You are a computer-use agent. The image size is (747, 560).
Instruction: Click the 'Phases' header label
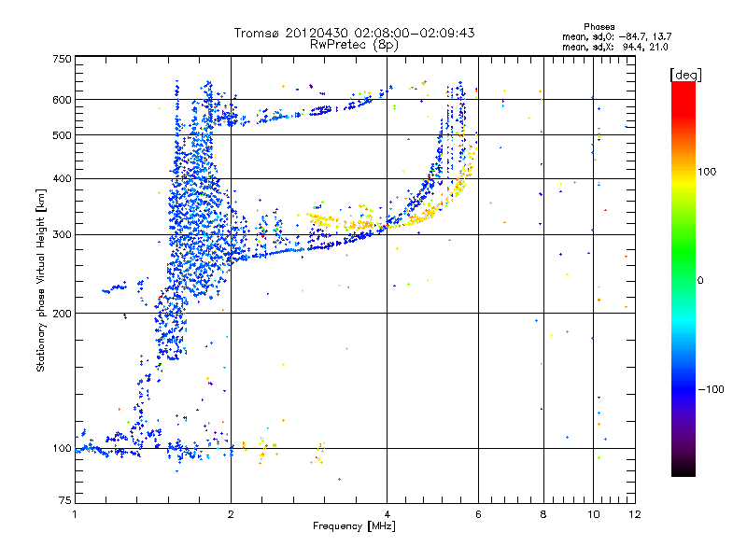(599, 27)
